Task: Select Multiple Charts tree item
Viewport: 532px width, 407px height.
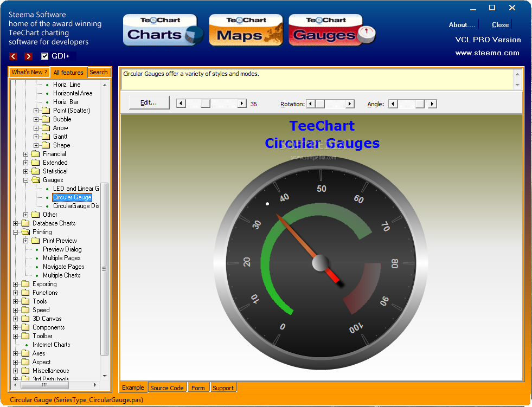Action: click(61, 275)
